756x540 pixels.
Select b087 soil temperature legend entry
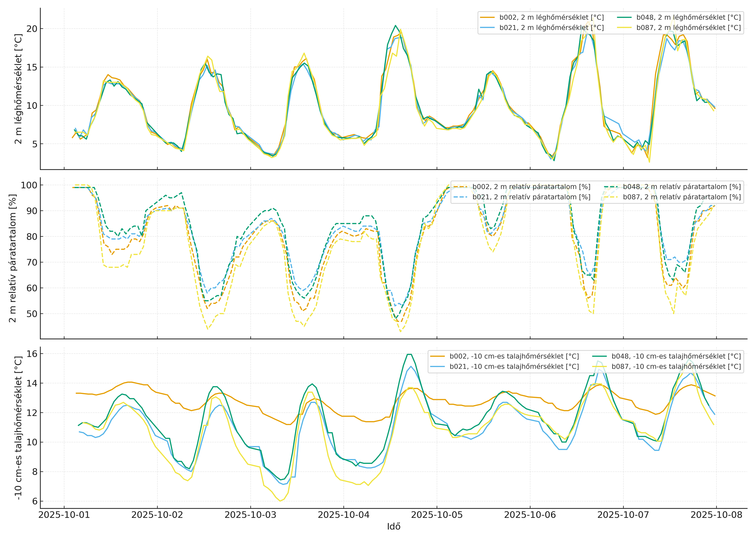[676, 366]
